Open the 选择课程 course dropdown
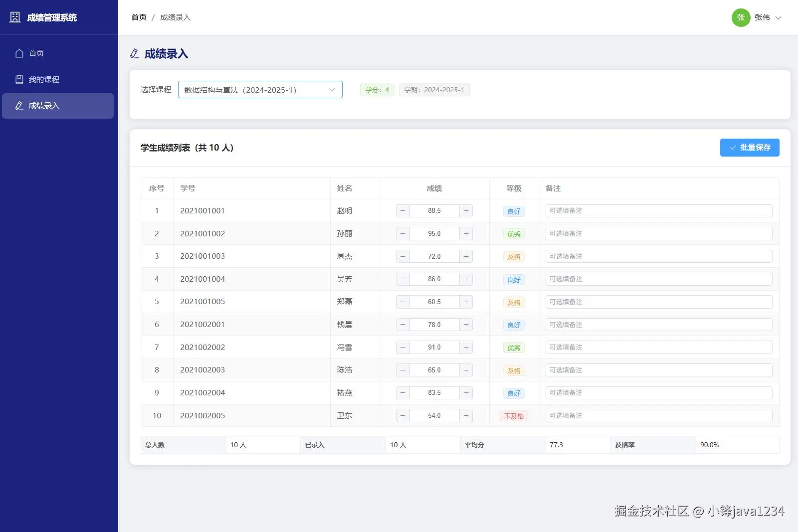 pos(260,90)
